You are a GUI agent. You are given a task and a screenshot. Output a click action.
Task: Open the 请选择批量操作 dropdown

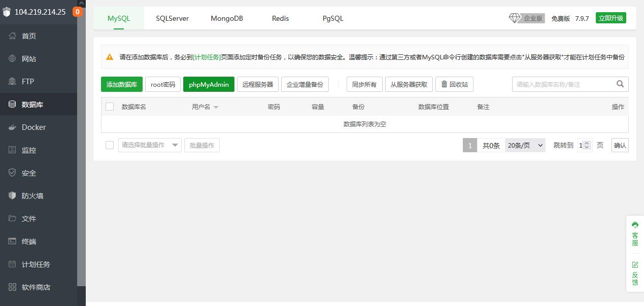(150, 145)
